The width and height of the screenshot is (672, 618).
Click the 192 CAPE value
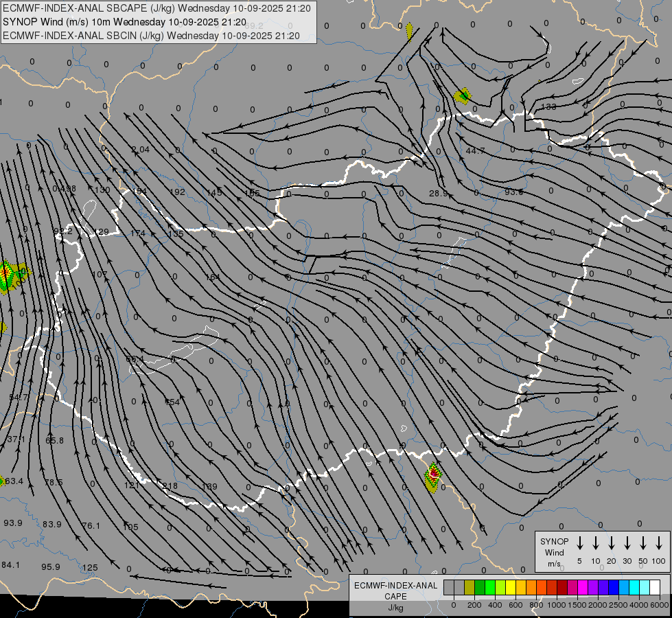point(177,192)
